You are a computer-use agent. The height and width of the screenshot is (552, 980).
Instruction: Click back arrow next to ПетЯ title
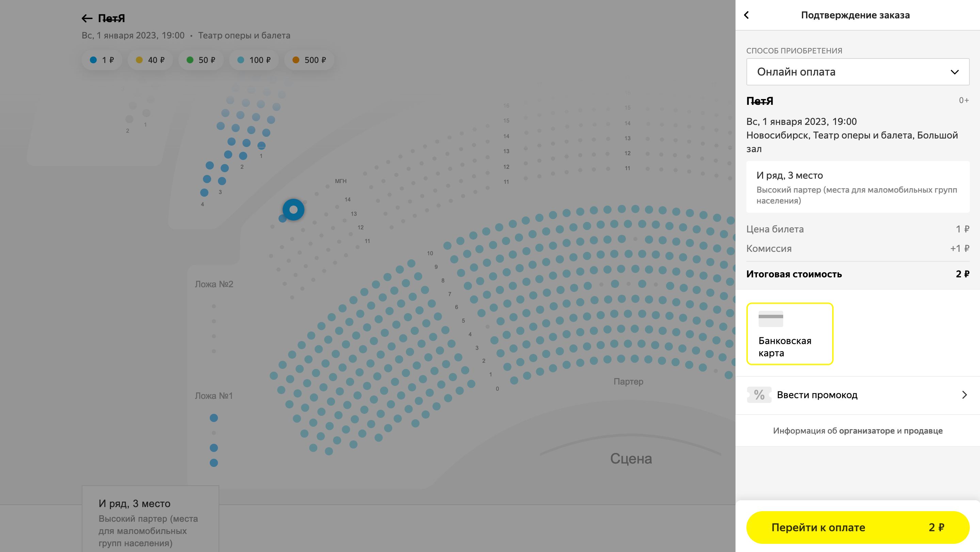tap(87, 18)
